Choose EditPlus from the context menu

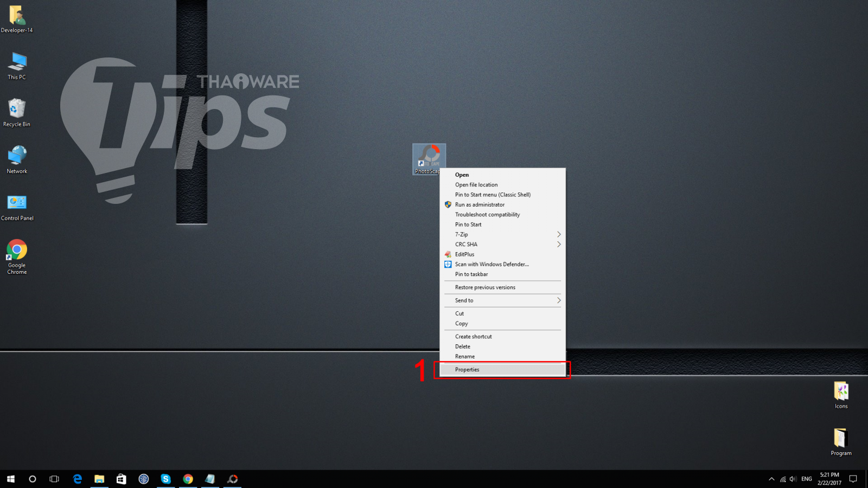click(x=502, y=254)
